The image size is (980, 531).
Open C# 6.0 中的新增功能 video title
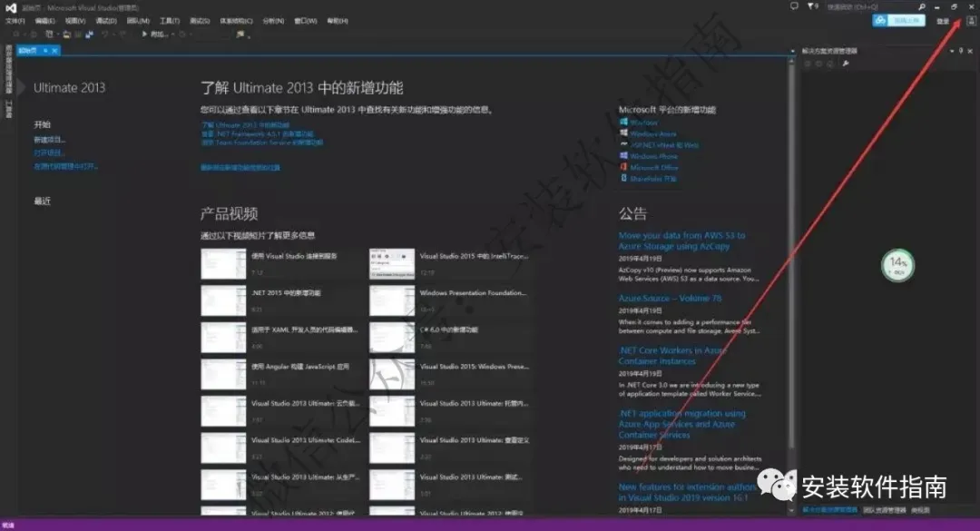pyautogui.click(x=449, y=329)
